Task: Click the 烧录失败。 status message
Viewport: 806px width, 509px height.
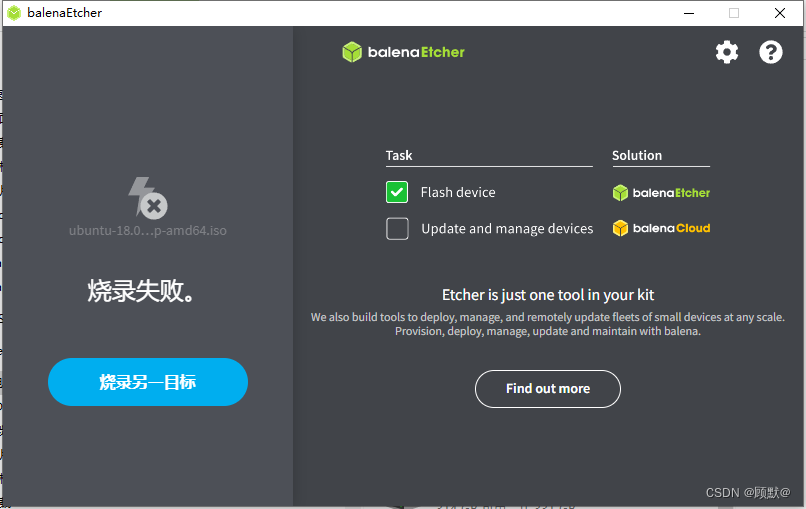Action: (x=141, y=291)
